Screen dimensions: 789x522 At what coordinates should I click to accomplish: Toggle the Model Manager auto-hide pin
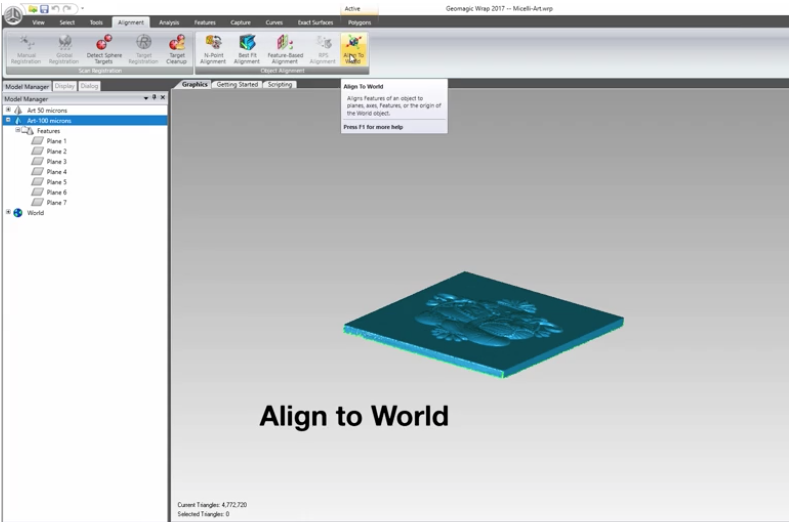pos(154,98)
